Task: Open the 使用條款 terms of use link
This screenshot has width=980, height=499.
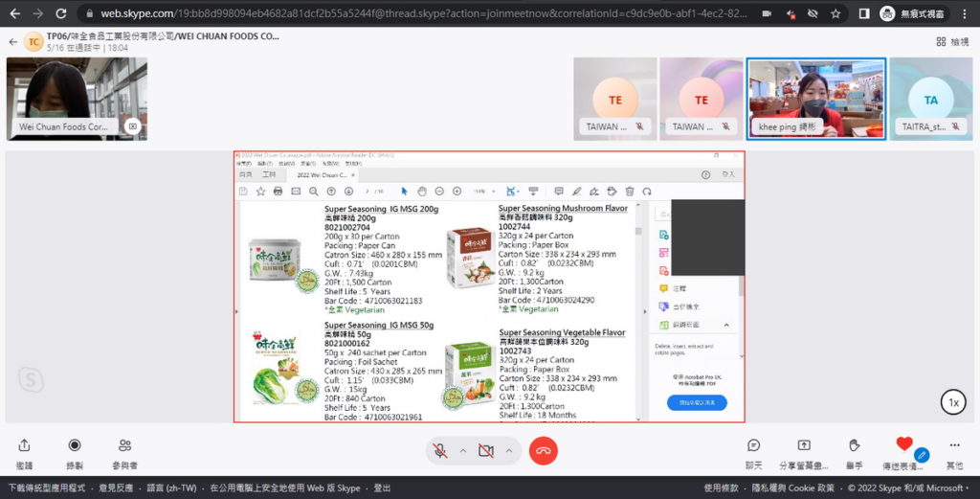Action: pos(722,488)
